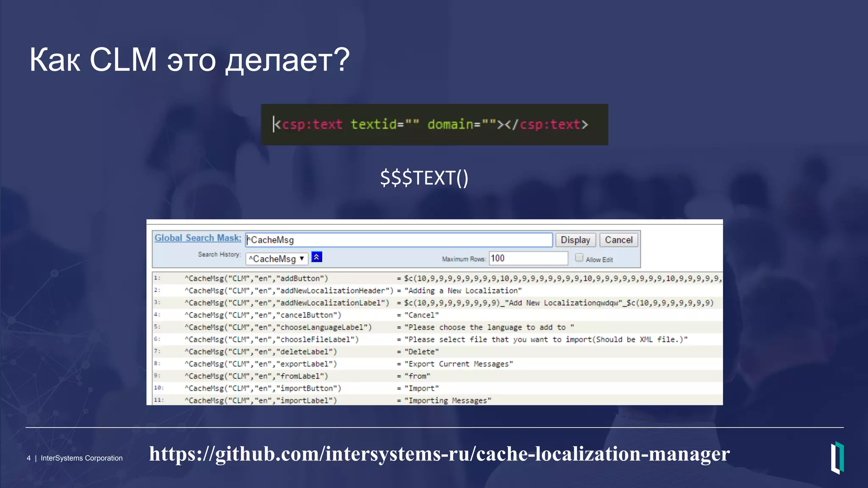Screen dimensions: 868x488
Task: Select the "choosleFileLabel" global row
Action: [437, 339]
